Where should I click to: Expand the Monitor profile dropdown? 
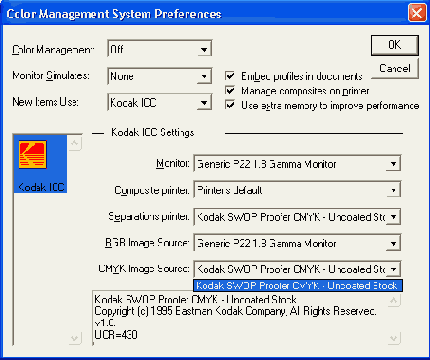[x=393, y=164]
